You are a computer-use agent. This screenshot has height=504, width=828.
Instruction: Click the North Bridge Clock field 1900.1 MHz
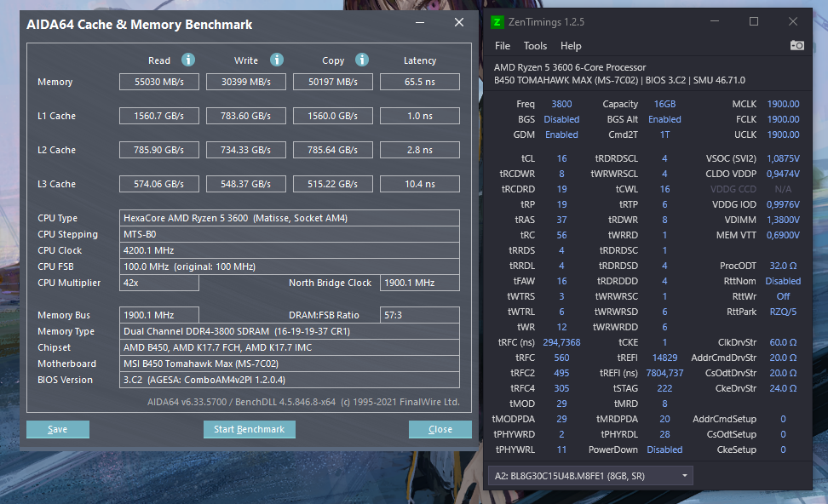coord(420,283)
